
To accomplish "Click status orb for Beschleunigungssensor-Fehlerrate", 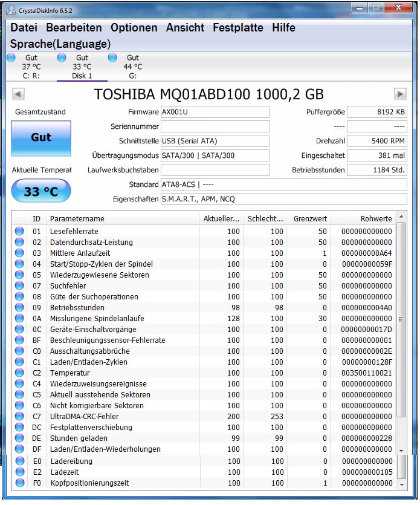I will (x=19, y=340).
